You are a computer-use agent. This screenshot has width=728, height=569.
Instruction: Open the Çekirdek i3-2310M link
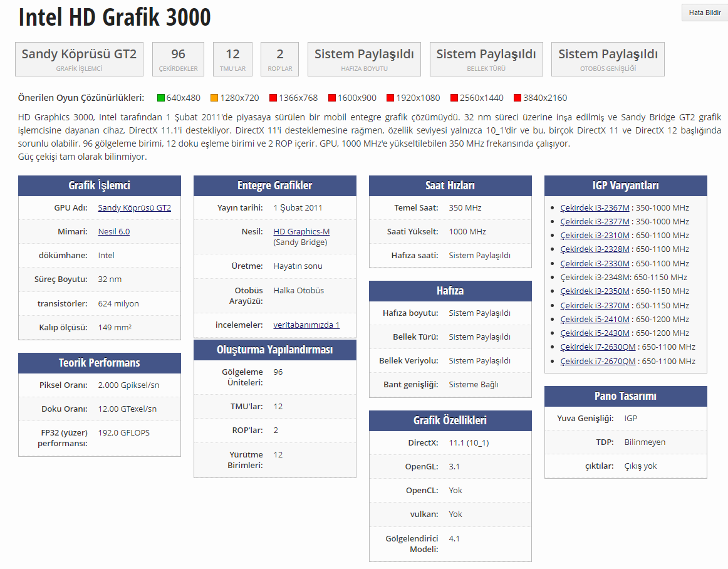tap(595, 236)
